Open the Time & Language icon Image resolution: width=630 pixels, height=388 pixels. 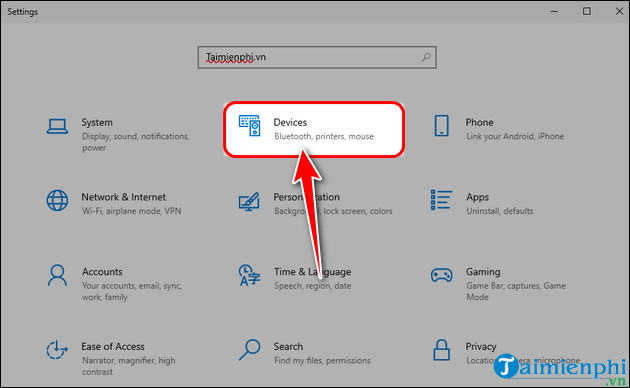(x=249, y=275)
